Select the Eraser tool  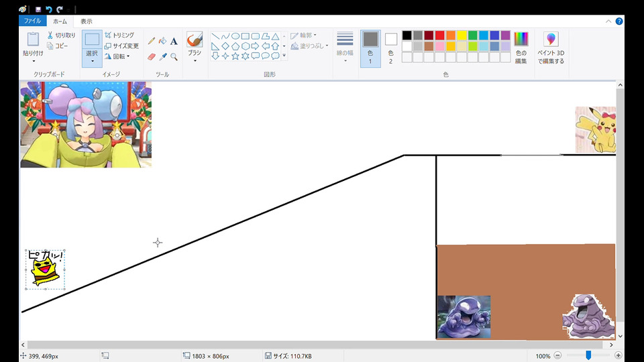pos(152,56)
